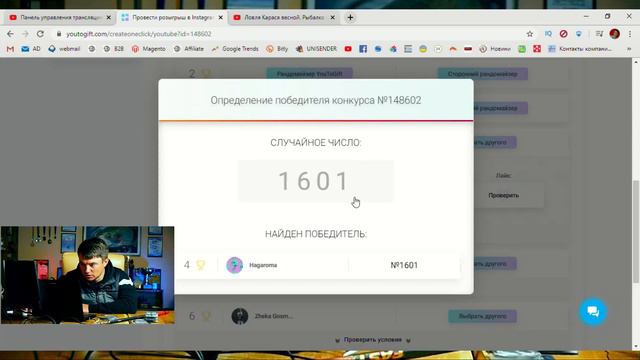The image size is (640, 360).
Task: Open the Facebook icon bookmark
Action: click(363, 49)
